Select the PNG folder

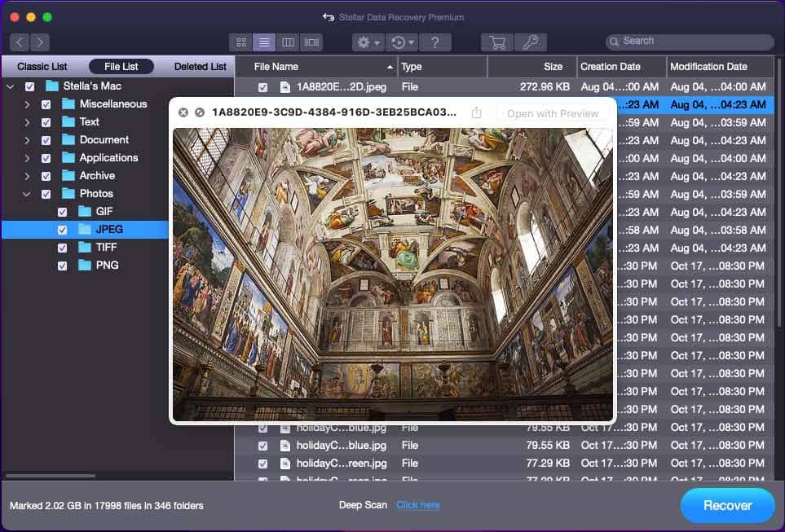click(107, 266)
